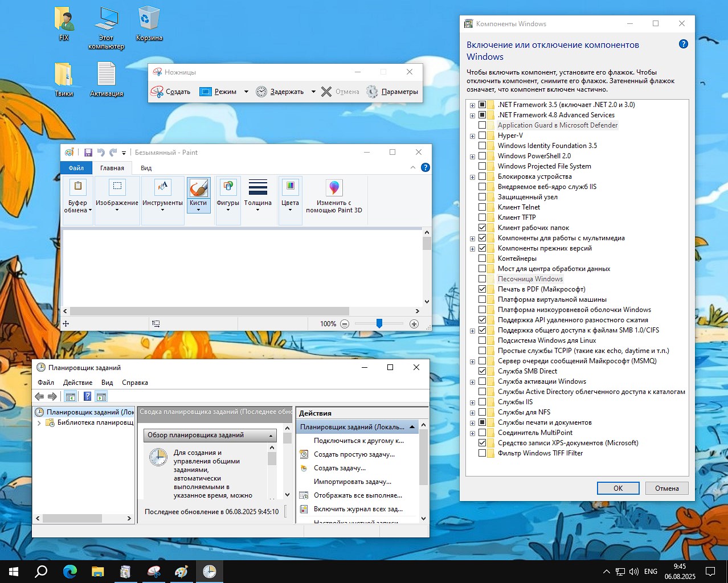The height and width of the screenshot is (583, 728).
Task: Uncheck Клиент рабочих папок
Action: [482, 228]
